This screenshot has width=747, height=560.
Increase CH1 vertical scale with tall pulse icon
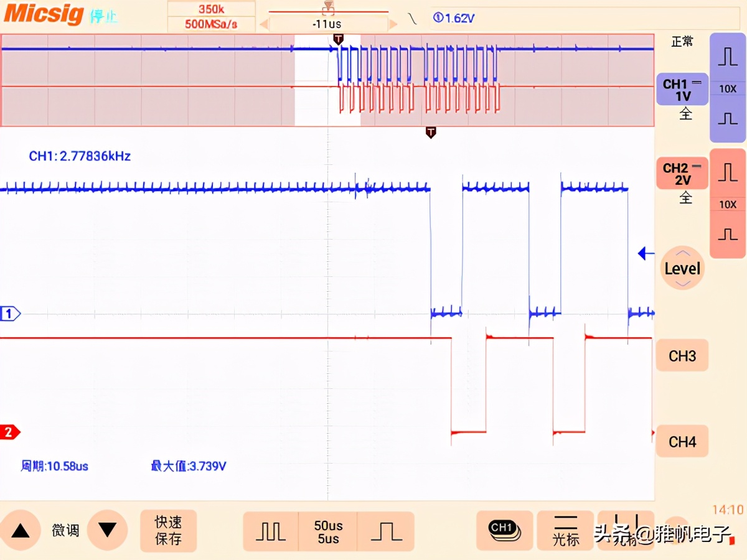[x=727, y=57]
